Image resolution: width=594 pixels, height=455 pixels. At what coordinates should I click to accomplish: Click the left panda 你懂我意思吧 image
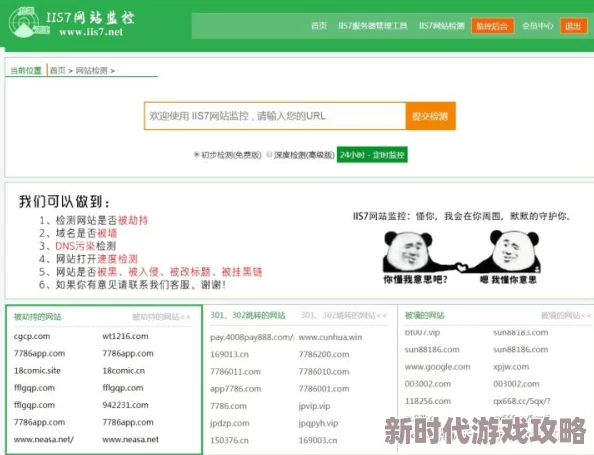coord(416,258)
